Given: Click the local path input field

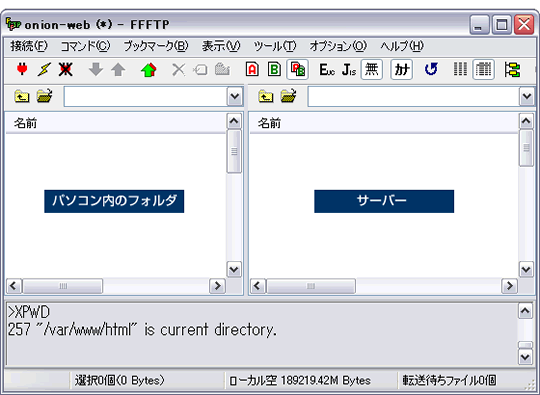Looking at the screenshot, I should [146, 96].
